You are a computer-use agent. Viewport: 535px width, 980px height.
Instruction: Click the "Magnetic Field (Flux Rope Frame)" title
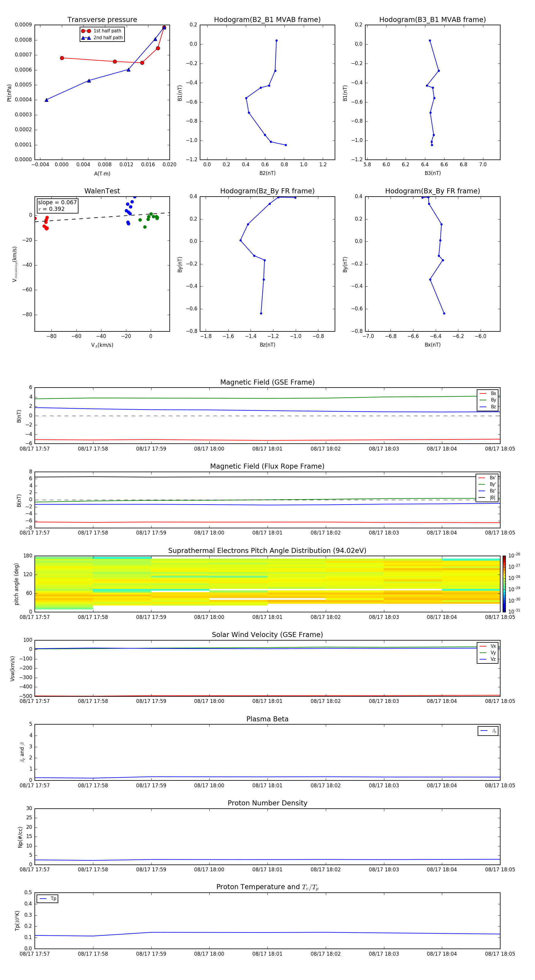267,467
